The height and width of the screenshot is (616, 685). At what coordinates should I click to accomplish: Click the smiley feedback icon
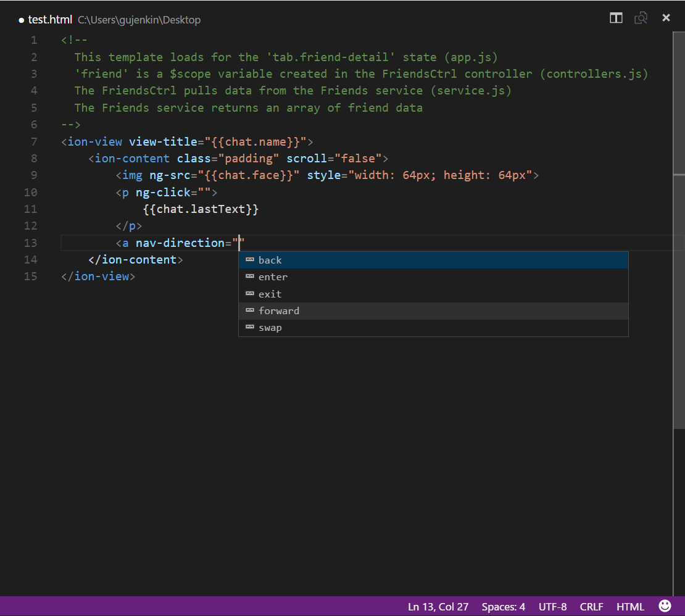[x=665, y=606]
